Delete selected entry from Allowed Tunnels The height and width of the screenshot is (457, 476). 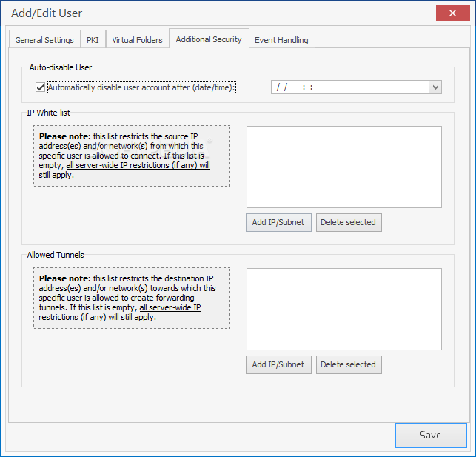click(348, 364)
